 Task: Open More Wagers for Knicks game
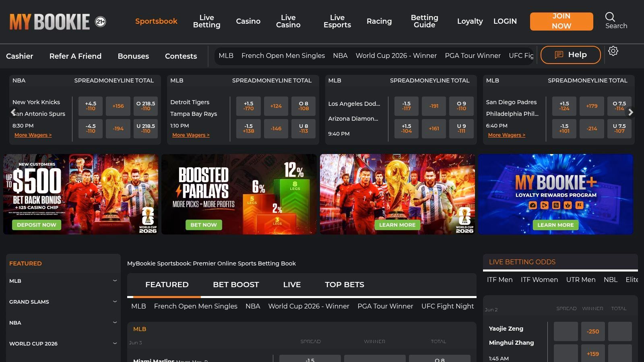pyautogui.click(x=33, y=135)
